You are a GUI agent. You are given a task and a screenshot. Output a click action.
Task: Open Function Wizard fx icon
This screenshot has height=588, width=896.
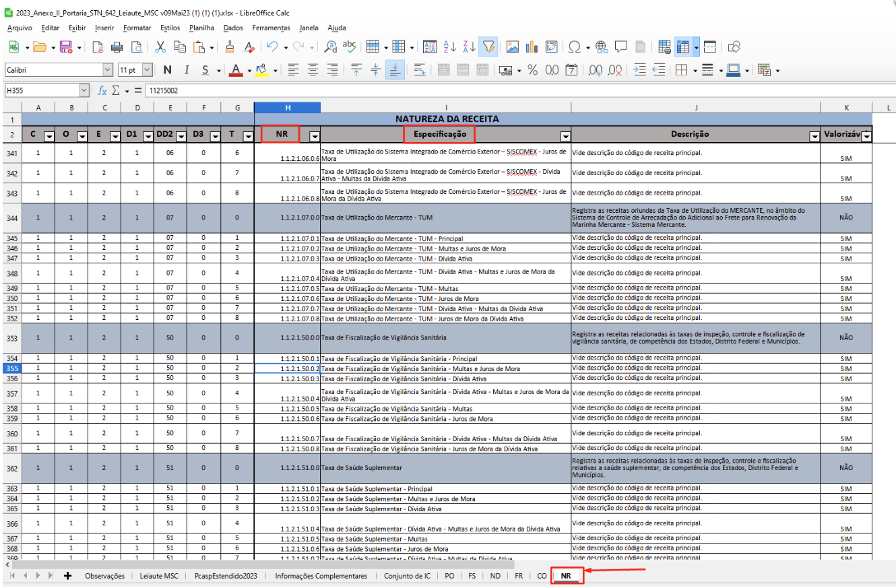[102, 90]
